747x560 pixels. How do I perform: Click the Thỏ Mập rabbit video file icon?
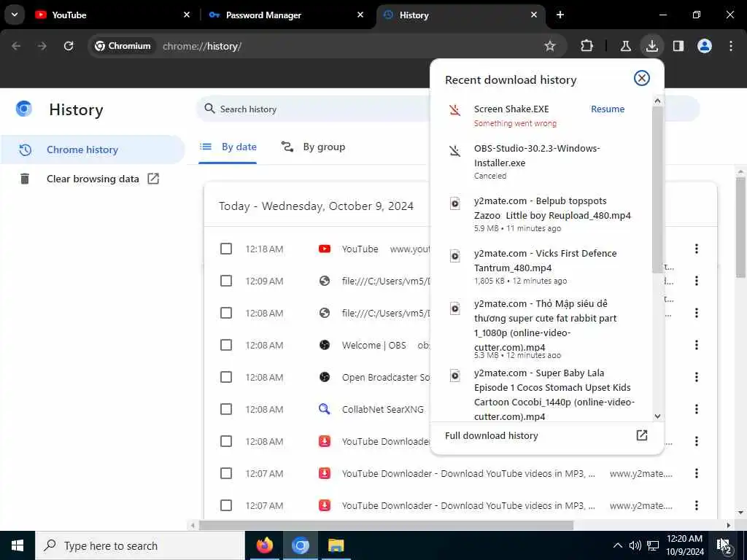point(455,308)
